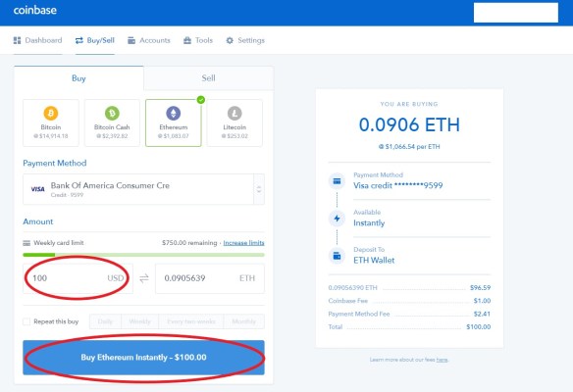Click the Accounts wallet icon
573x392 pixels.
(x=131, y=40)
